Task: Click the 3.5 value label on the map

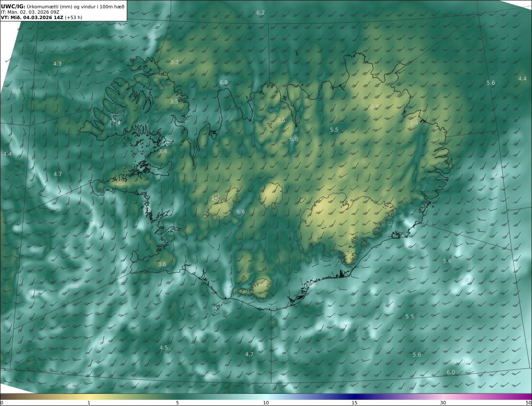Action: pyautogui.click(x=174, y=101)
